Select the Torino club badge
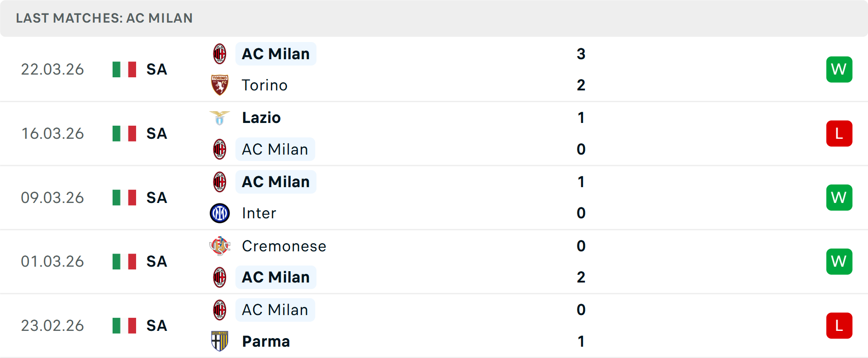The width and height of the screenshot is (868, 358). (220, 85)
